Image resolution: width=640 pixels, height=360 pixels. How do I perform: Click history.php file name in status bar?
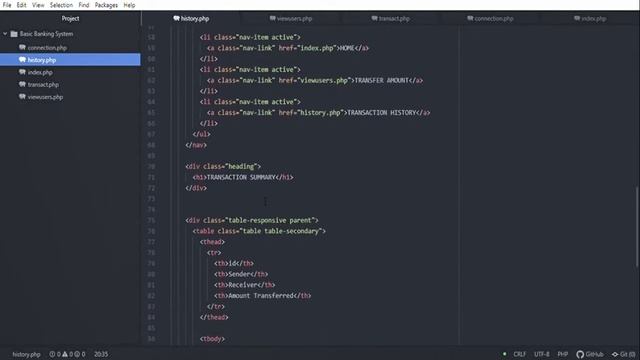[x=27, y=354]
